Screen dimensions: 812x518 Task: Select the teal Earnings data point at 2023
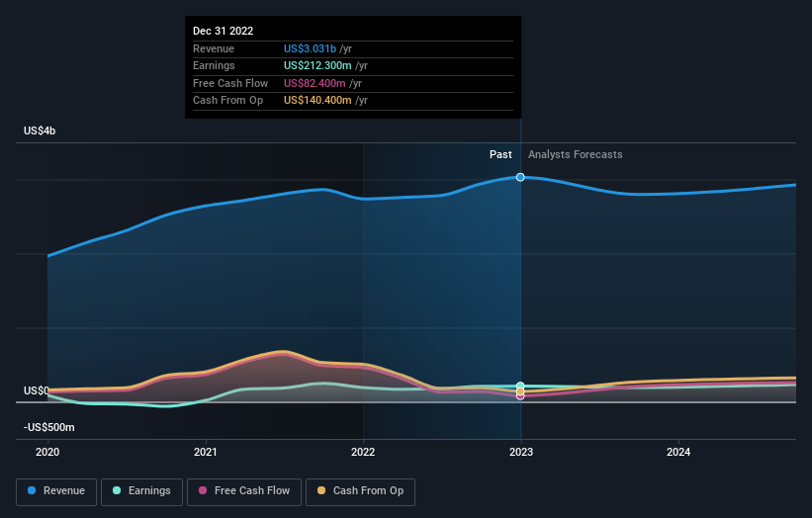520,387
